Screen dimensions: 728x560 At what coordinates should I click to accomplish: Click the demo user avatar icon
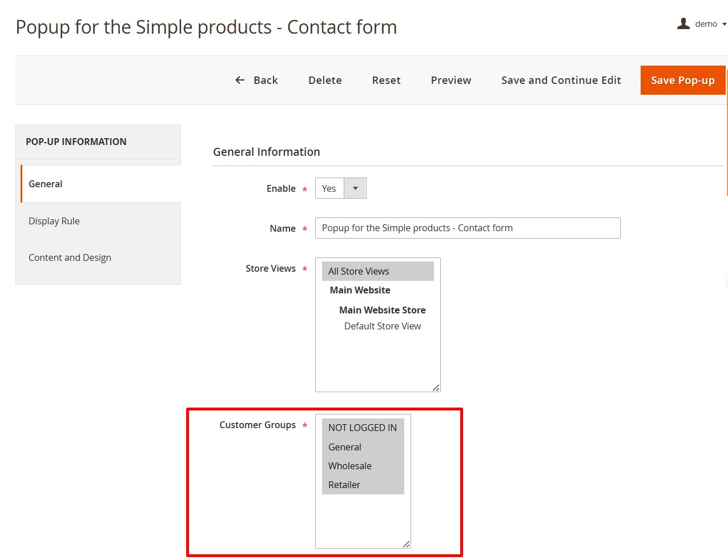[x=683, y=23]
